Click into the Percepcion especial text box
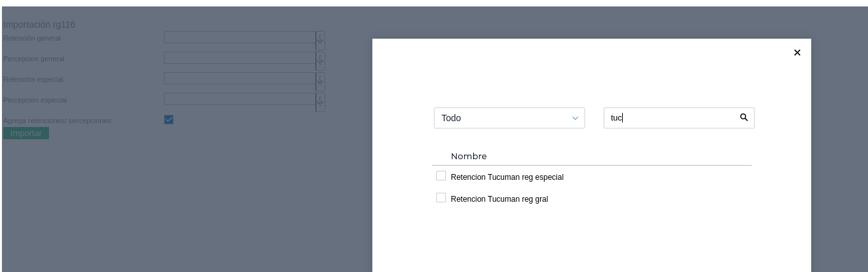This screenshot has width=868, height=272. coord(239,99)
